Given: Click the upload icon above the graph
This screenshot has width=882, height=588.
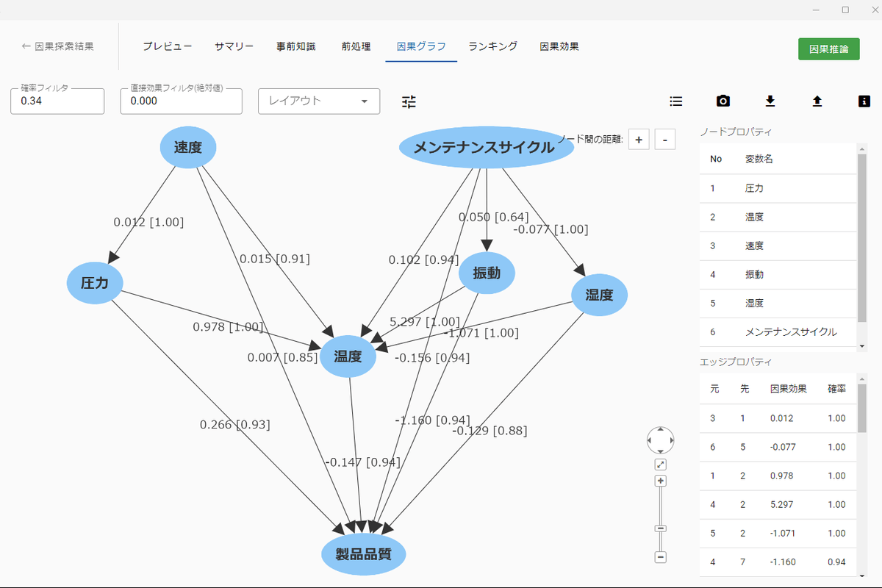Looking at the screenshot, I should (x=817, y=101).
